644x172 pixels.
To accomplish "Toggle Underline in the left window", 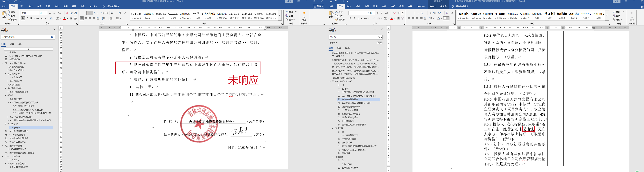I will [x=31, y=18].
